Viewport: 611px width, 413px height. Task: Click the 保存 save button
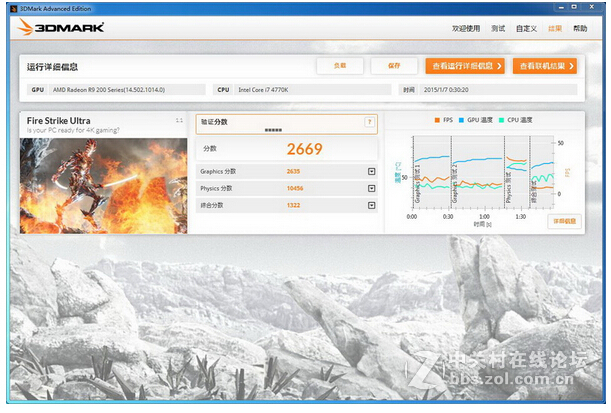point(394,66)
